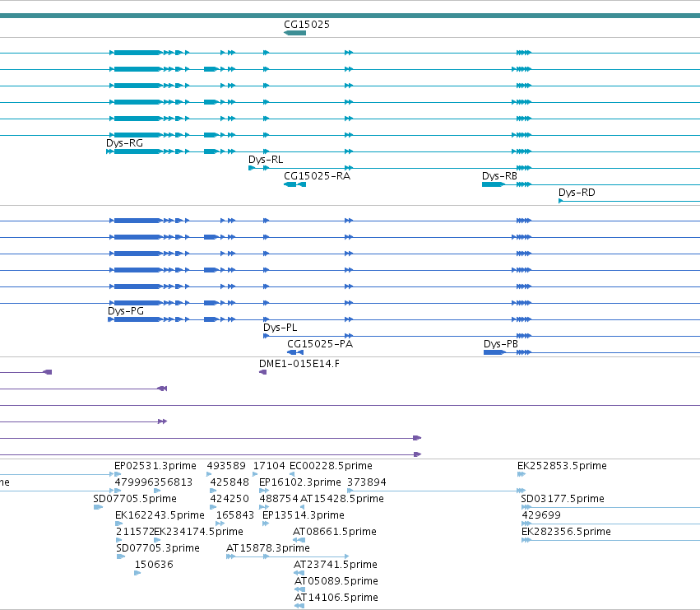
Task: Click the 424250 feature label
Action: point(229,499)
